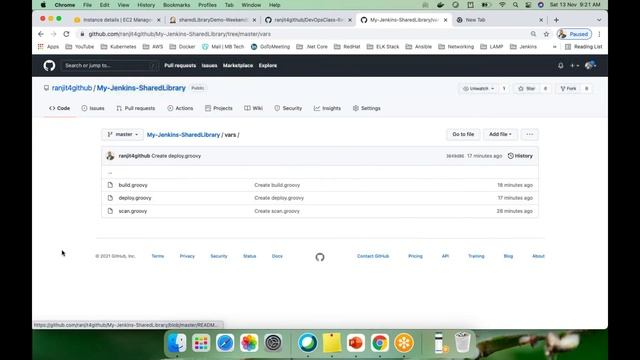Open Safari from the Dock
The image size is (640, 360).
225,343
